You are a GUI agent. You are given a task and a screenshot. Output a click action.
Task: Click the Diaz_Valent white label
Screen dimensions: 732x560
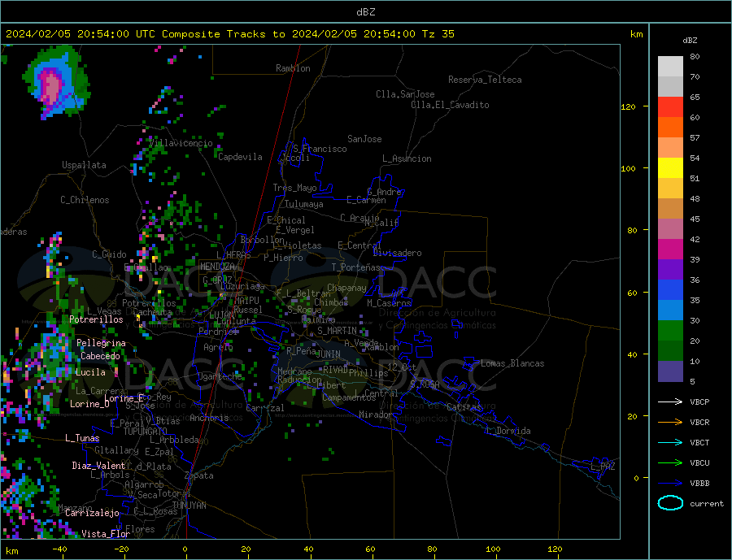(98, 465)
